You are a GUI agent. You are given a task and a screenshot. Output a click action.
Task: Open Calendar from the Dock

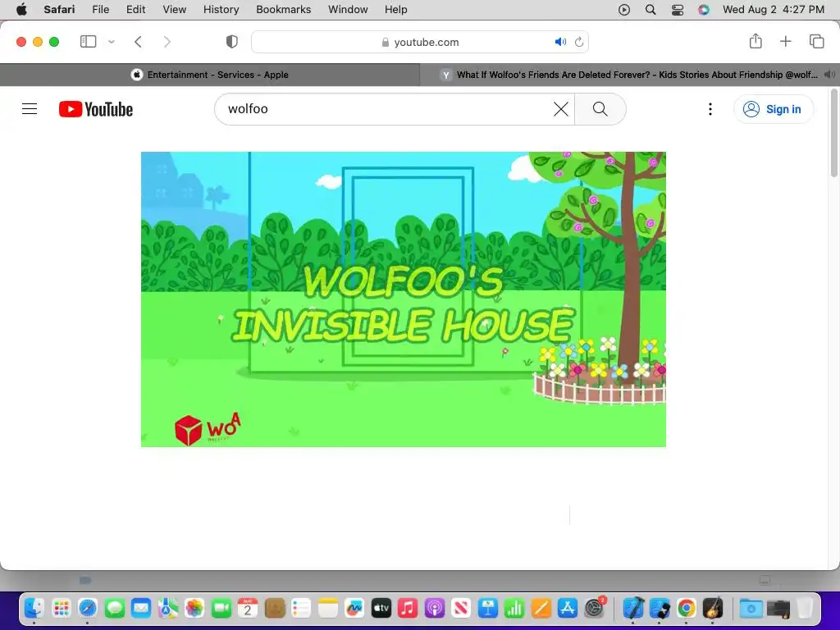(248, 608)
